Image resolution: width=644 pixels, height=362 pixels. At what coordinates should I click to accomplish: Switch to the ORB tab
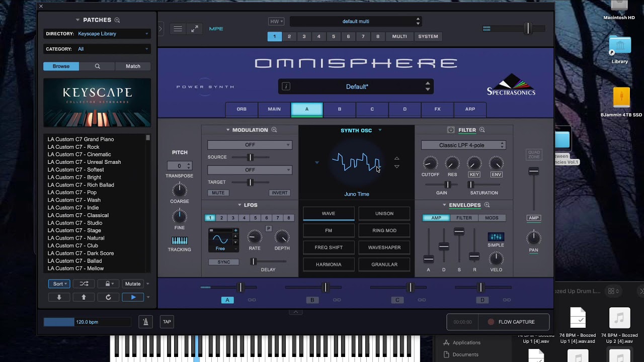point(242,109)
